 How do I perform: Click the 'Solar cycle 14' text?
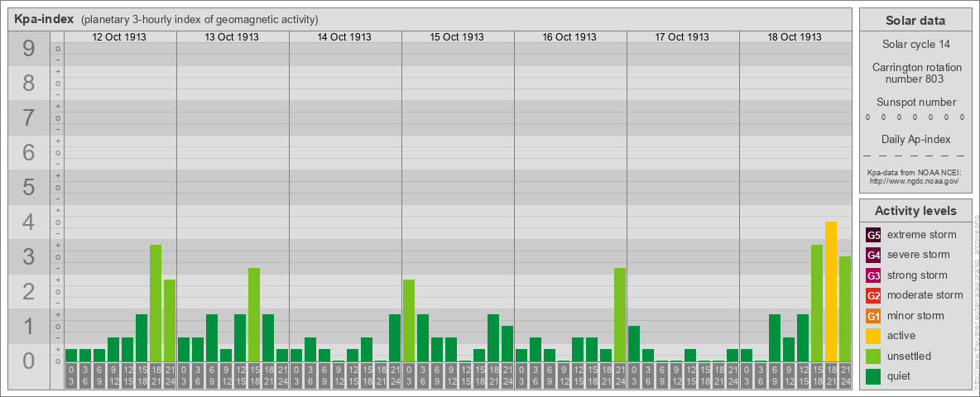pos(915,45)
